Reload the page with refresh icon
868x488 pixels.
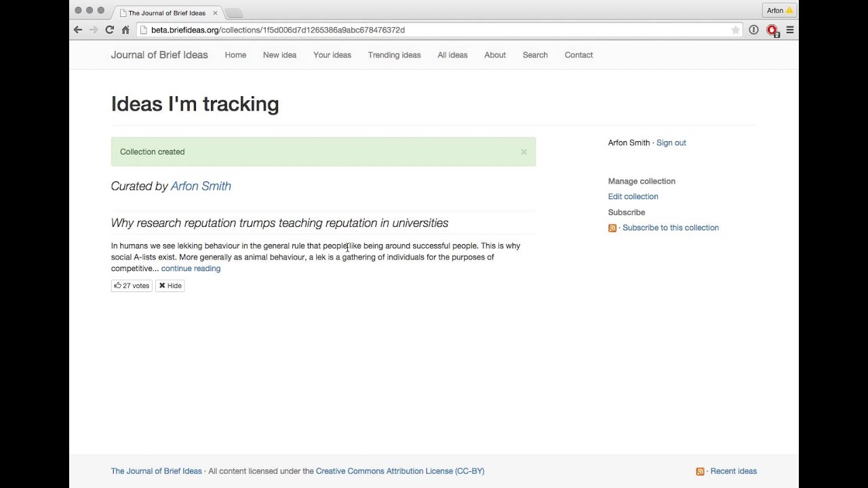(109, 30)
